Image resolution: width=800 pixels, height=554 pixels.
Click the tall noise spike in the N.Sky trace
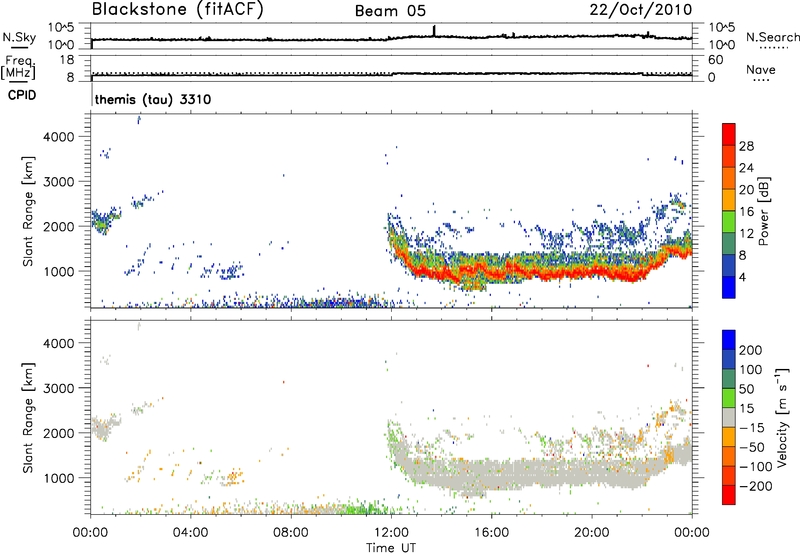tap(434, 31)
